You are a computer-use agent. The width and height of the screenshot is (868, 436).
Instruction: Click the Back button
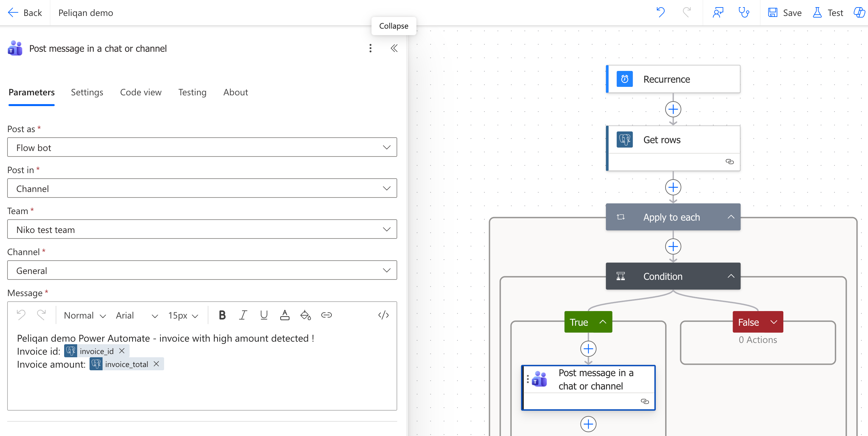click(x=25, y=12)
